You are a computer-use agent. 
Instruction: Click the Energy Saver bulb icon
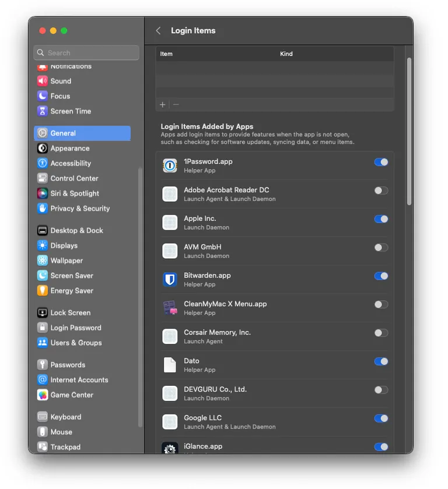tap(43, 290)
